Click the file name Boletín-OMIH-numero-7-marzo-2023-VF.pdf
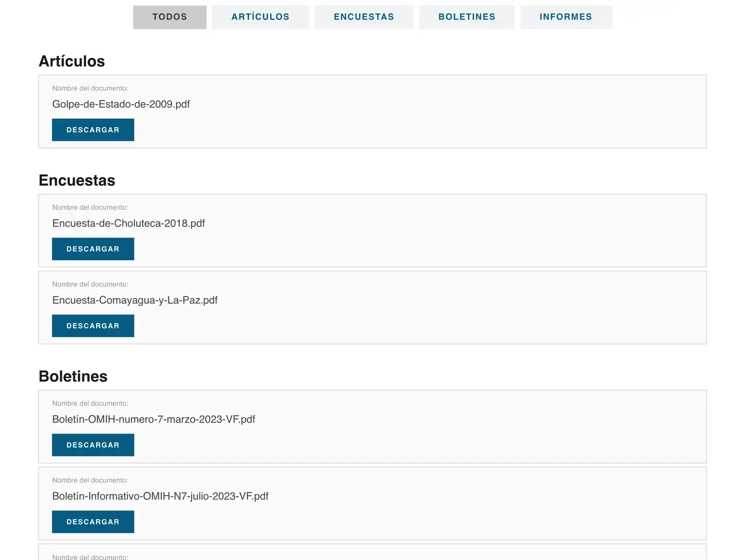745x560 pixels. click(154, 419)
